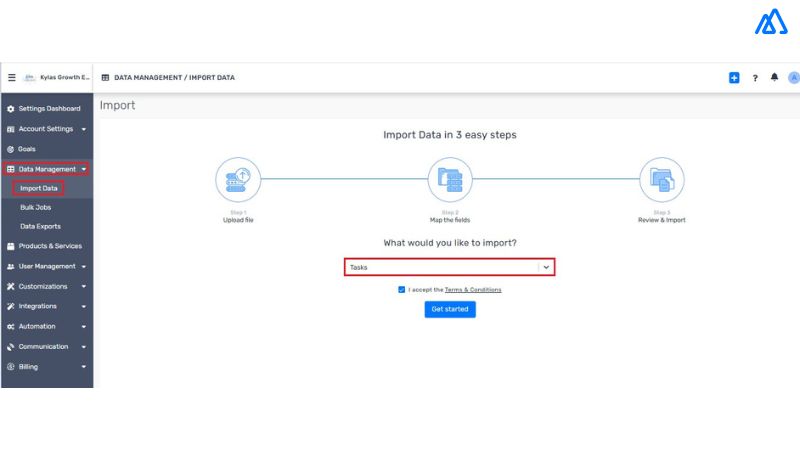800x450 pixels.
Task: Click the Settings Dashboard gear icon
Action: 11,109
